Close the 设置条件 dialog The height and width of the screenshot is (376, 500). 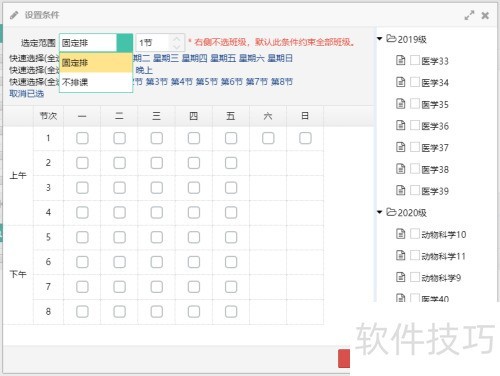485,15
